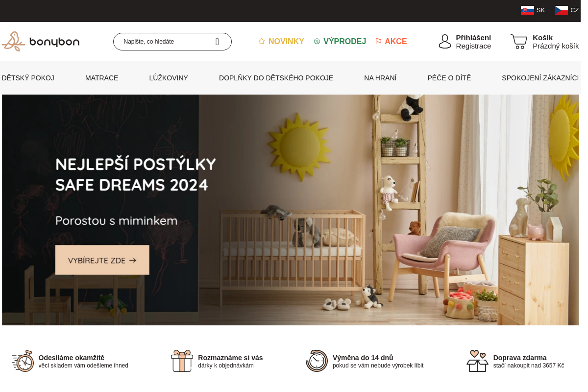Open NOVINKY with star icon
The image size is (588, 392).
coord(281,42)
